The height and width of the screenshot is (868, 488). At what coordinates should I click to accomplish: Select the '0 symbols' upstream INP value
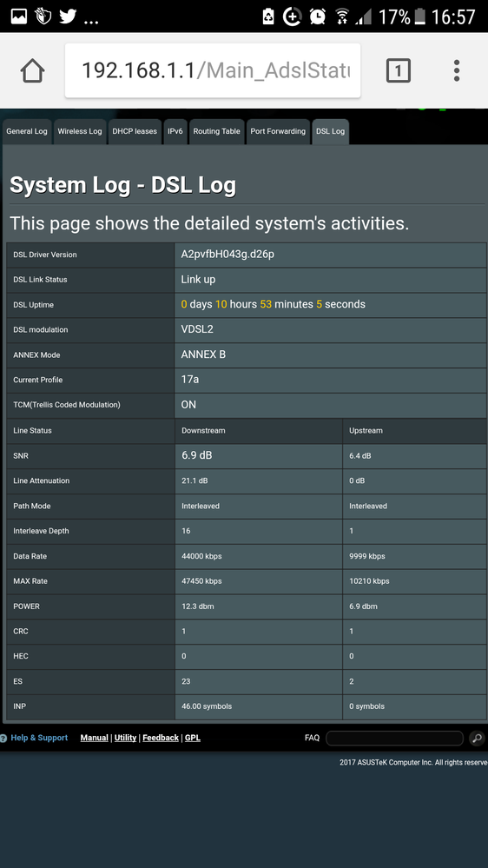tap(366, 706)
